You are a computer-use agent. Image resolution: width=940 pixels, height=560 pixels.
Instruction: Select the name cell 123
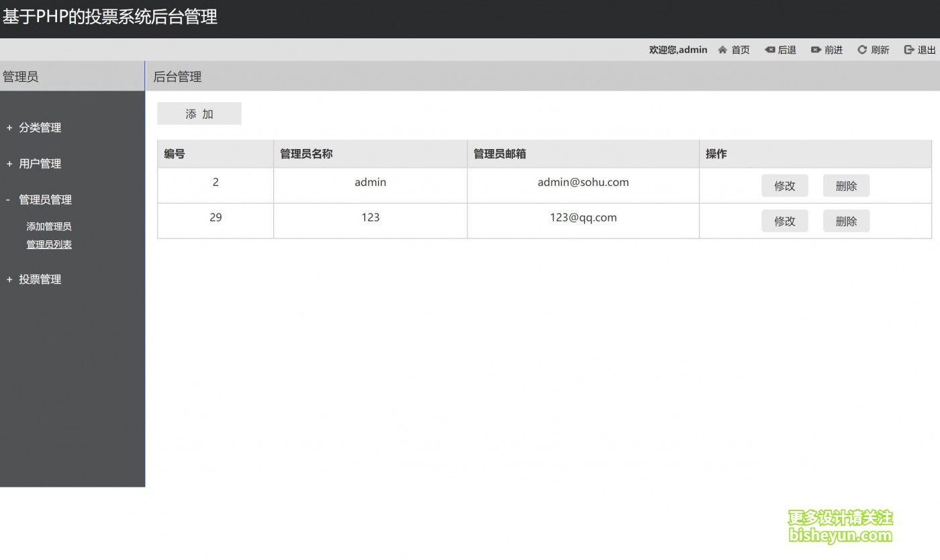[371, 221]
